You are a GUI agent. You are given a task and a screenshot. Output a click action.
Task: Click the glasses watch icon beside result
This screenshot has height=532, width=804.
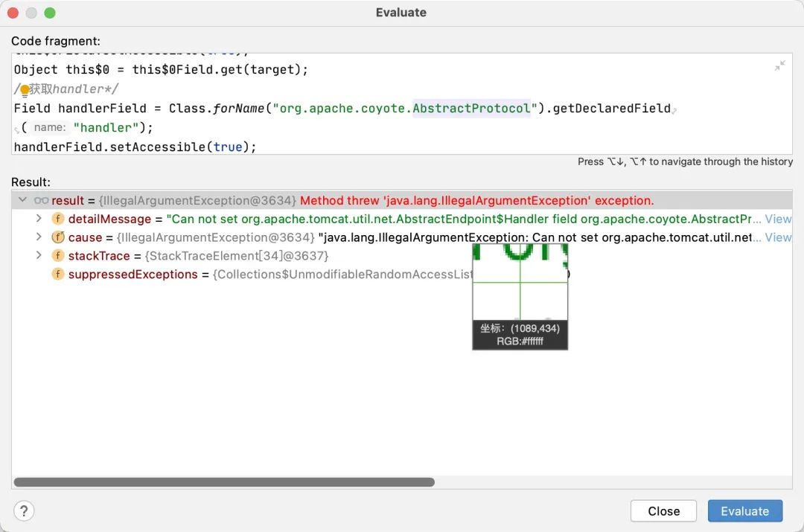[41, 200]
